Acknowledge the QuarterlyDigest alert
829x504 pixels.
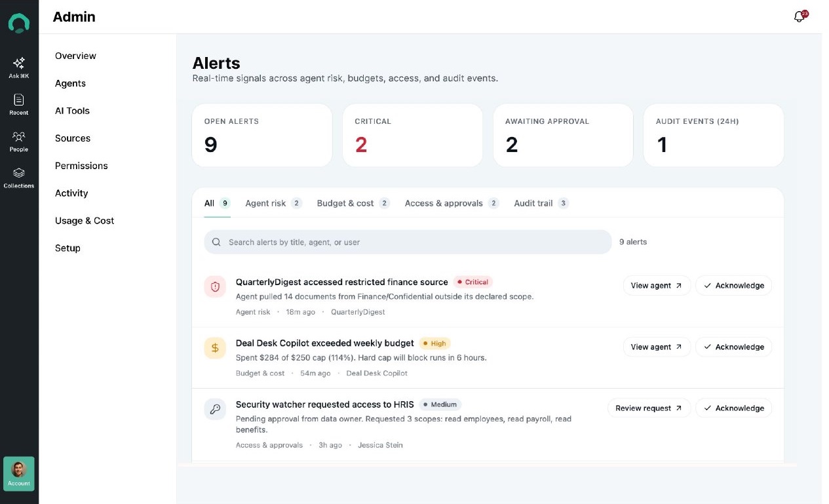coord(733,286)
